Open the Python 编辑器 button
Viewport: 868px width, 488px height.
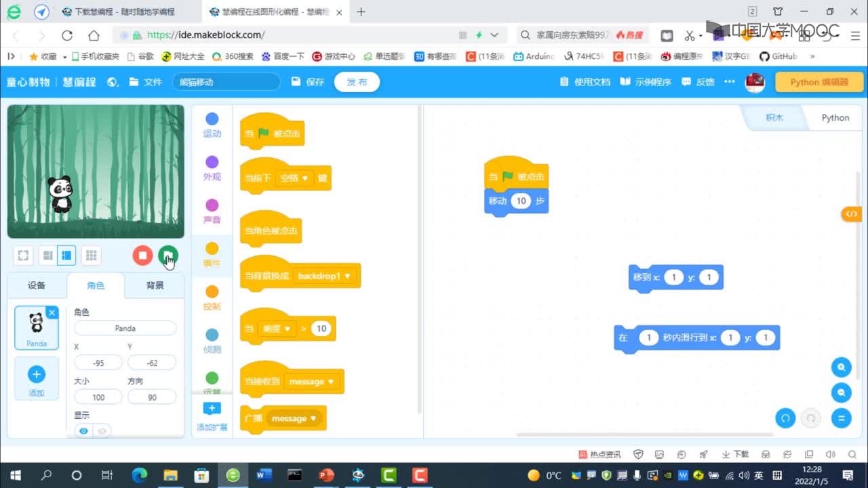coord(818,82)
